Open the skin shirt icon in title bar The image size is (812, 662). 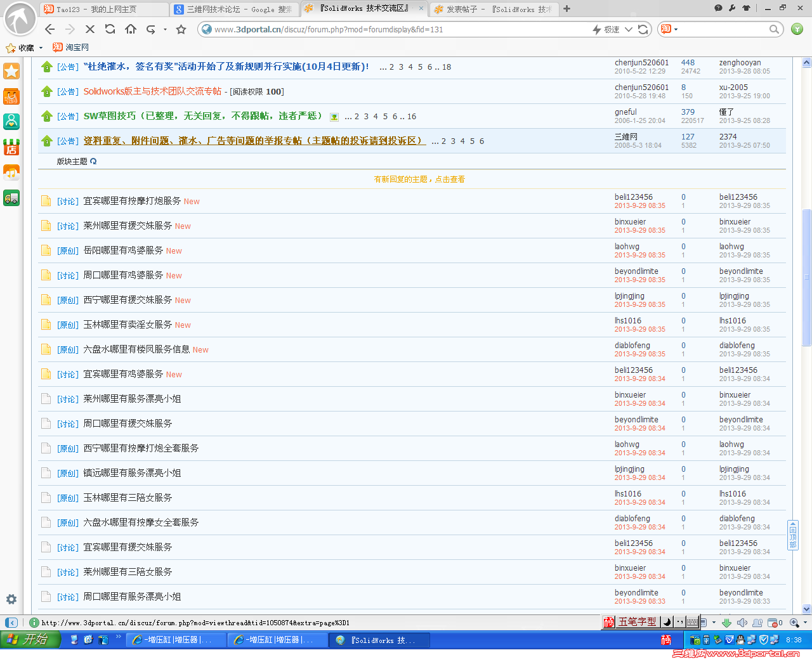pyautogui.click(x=746, y=8)
